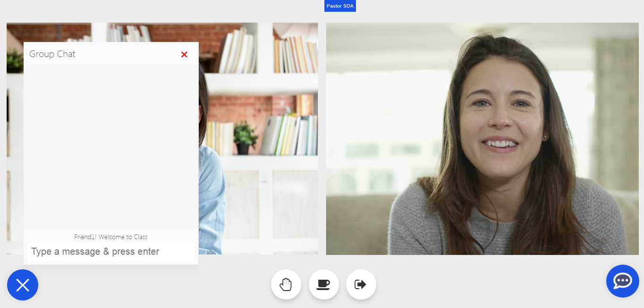Raise your hand with the hand icon
This screenshot has height=308, width=644.
click(x=286, y=284)
